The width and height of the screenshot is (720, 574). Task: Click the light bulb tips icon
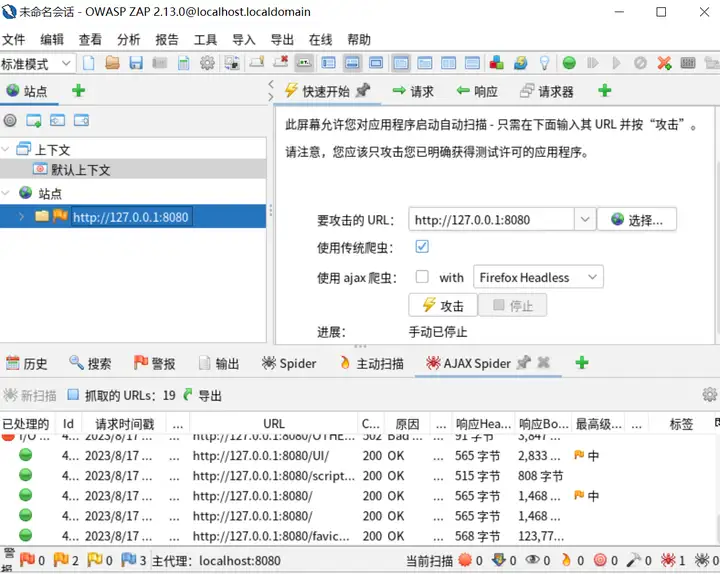[x=544, y=62]
